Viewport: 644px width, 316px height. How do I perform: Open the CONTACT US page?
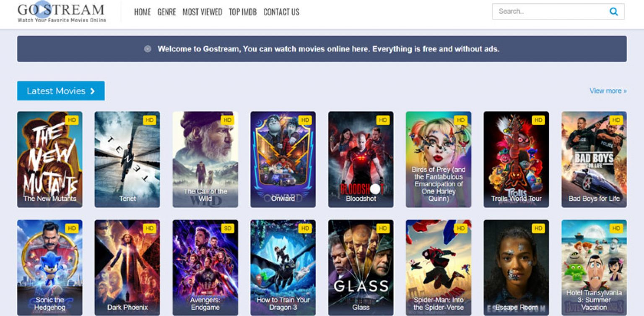pos(281,12)
